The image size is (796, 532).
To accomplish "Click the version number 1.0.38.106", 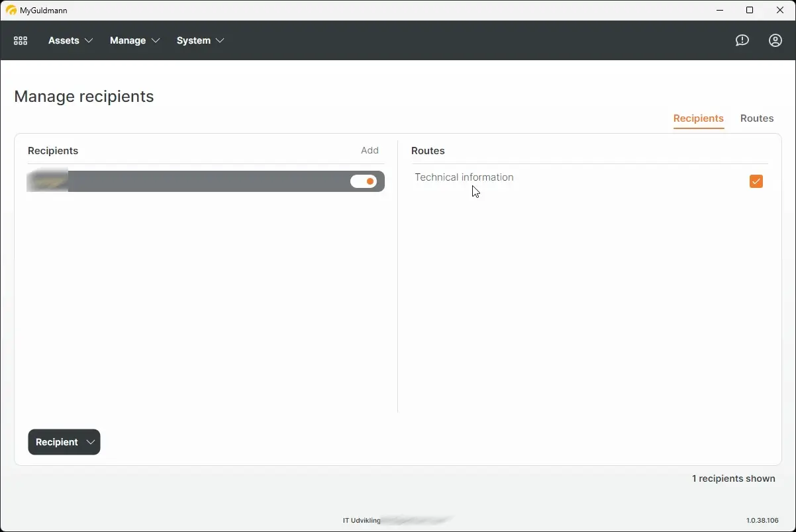I will [762, 520].
